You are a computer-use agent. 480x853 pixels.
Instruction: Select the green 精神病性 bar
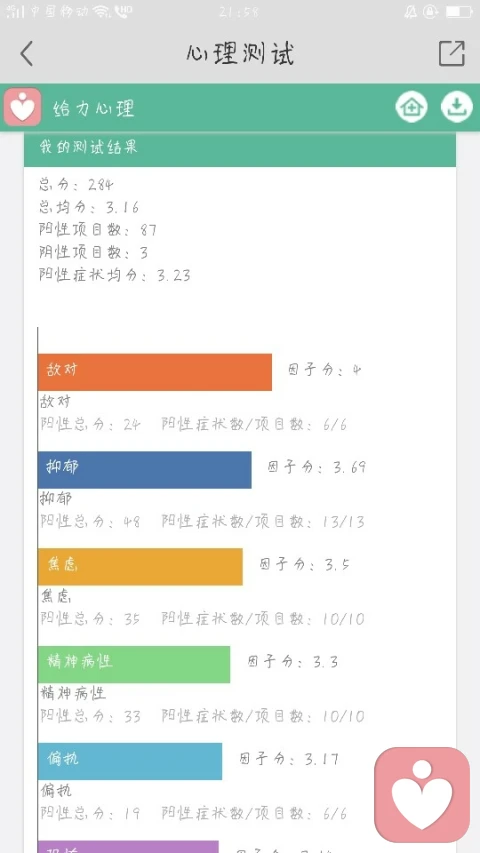point(134,664)
